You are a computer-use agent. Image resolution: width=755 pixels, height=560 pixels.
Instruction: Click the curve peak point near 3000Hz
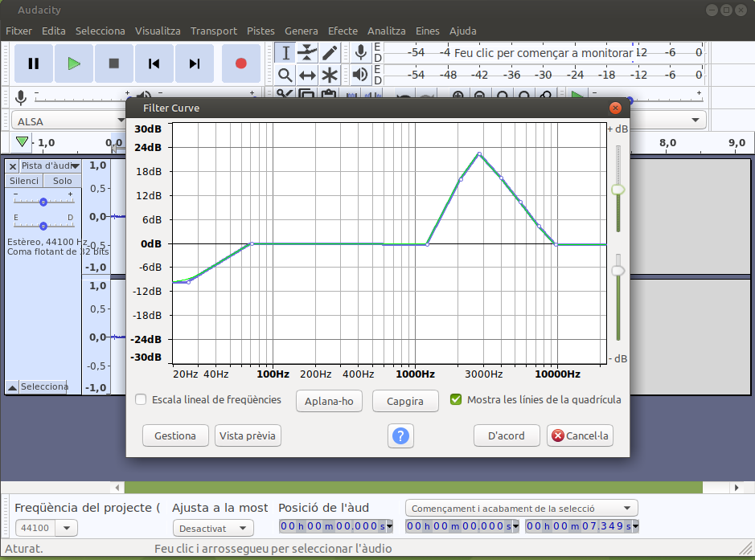tap(479, 154)
